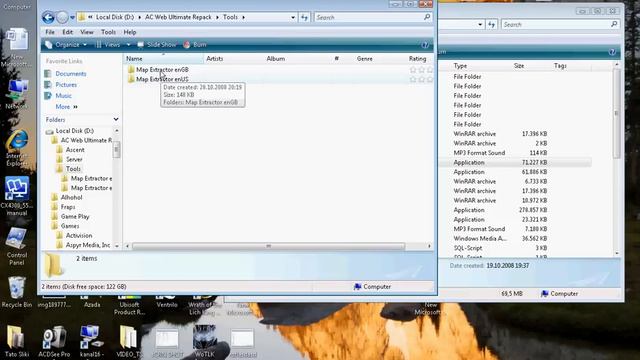The height and width of the screenshot is (360, 640).
Task: Click the horizontal scrollbar in file list
Action: [268, 246]
